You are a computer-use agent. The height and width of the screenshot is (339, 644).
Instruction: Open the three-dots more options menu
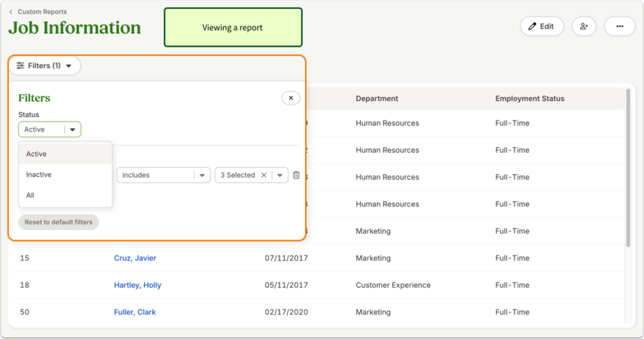[620, 26]
